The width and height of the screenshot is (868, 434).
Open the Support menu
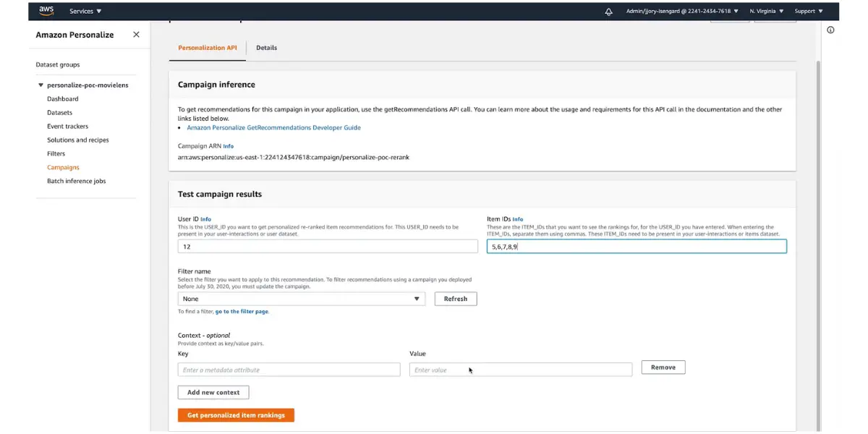tap(809, 12)
